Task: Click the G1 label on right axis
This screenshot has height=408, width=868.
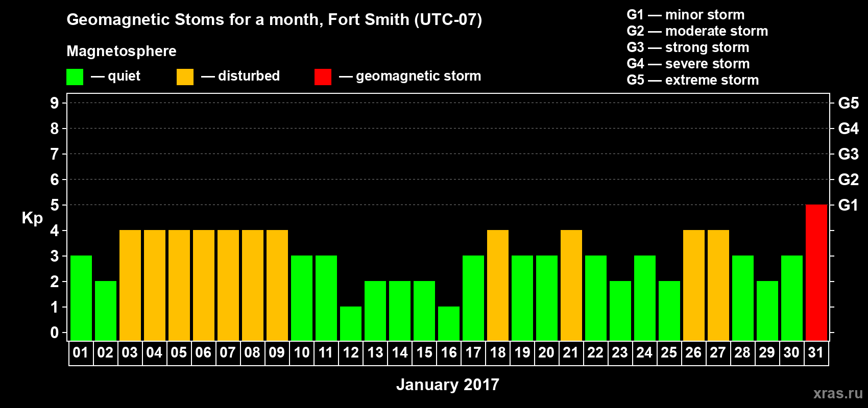Action: click(848, 205)
